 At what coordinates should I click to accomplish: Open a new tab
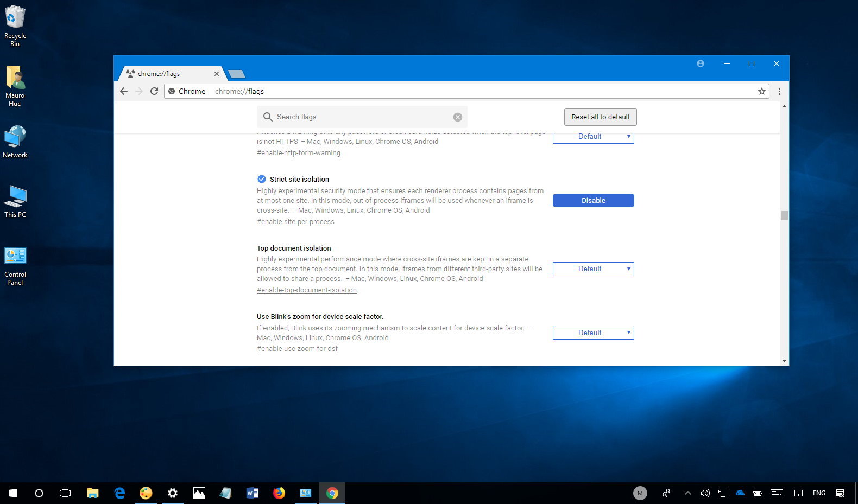pos(237,74)
